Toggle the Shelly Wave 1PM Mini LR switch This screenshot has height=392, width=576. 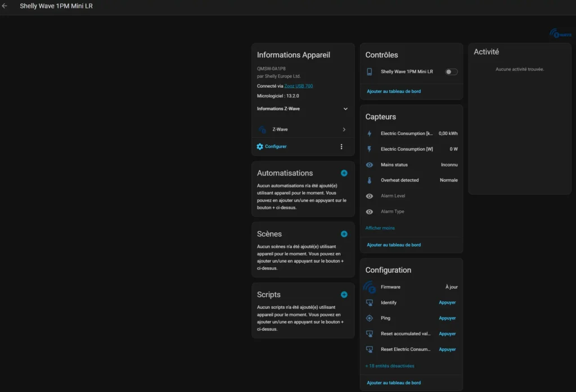click(x=451, y=72)
